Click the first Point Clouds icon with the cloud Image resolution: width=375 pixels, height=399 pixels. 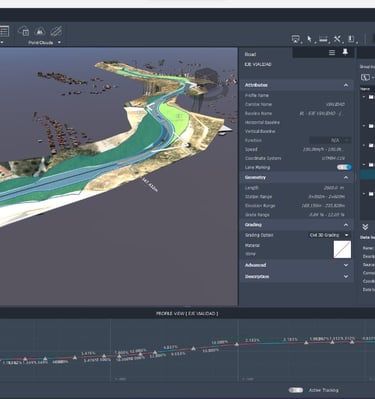pyautogui.click(x=24, y=31)
